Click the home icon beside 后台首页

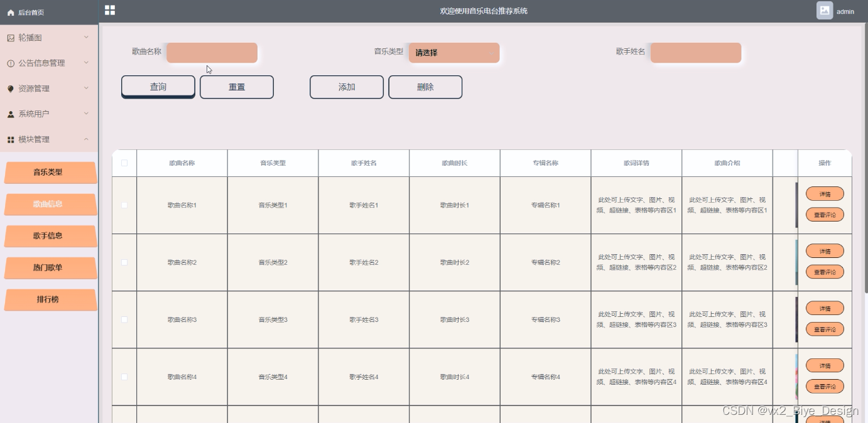[11, 13]
